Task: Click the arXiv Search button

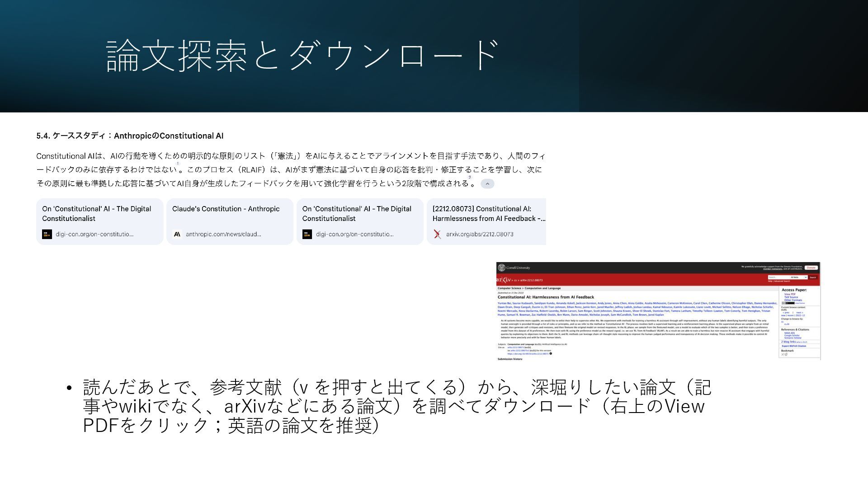Action: click(813, 277)
